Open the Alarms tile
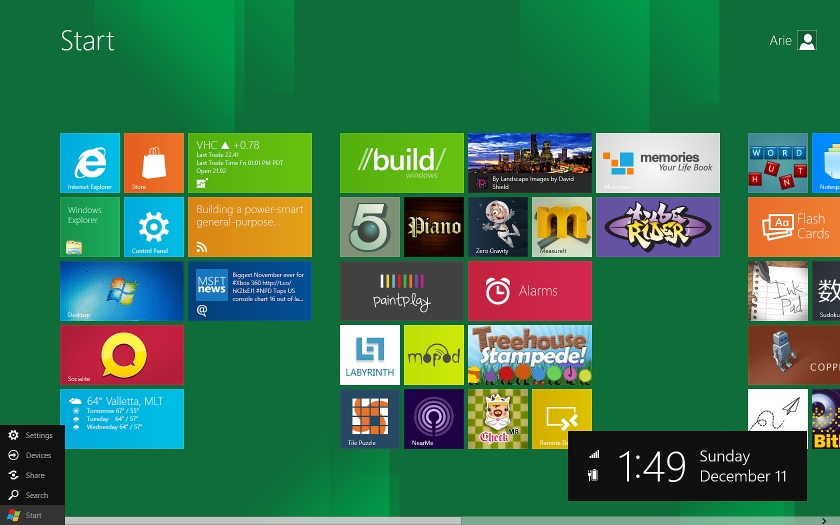Screen dimensions: 840x525 530,291
